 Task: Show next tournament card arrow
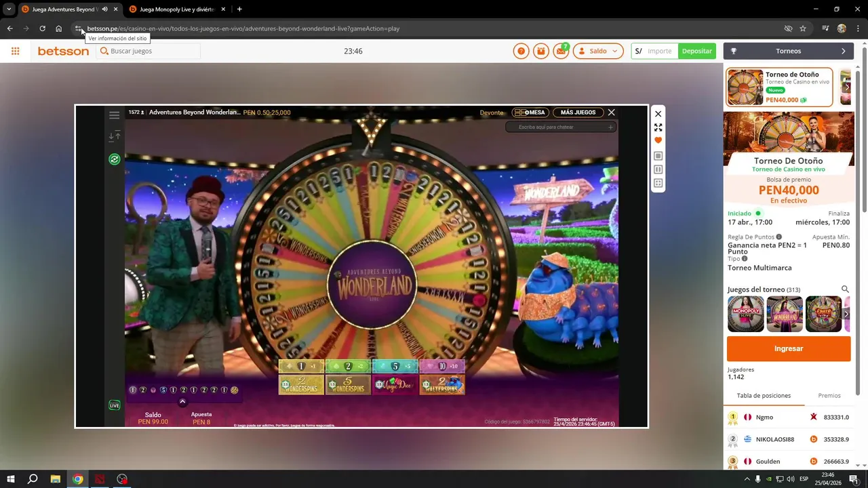click(x=846, y=87)
